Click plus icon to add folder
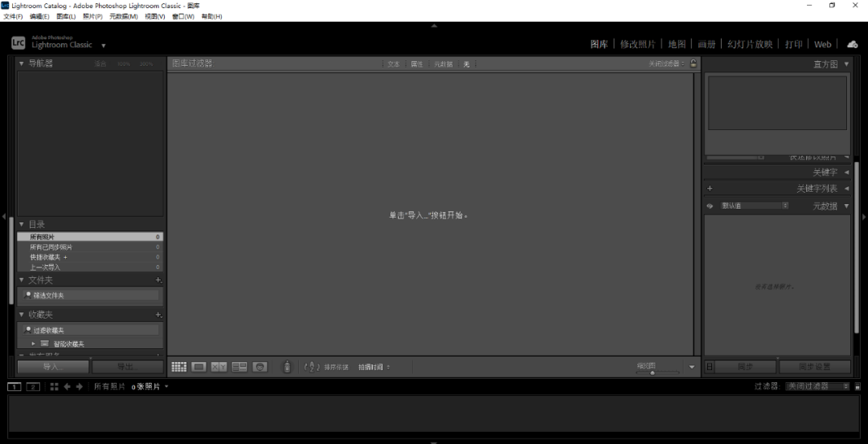 click(x=158, y=280)
